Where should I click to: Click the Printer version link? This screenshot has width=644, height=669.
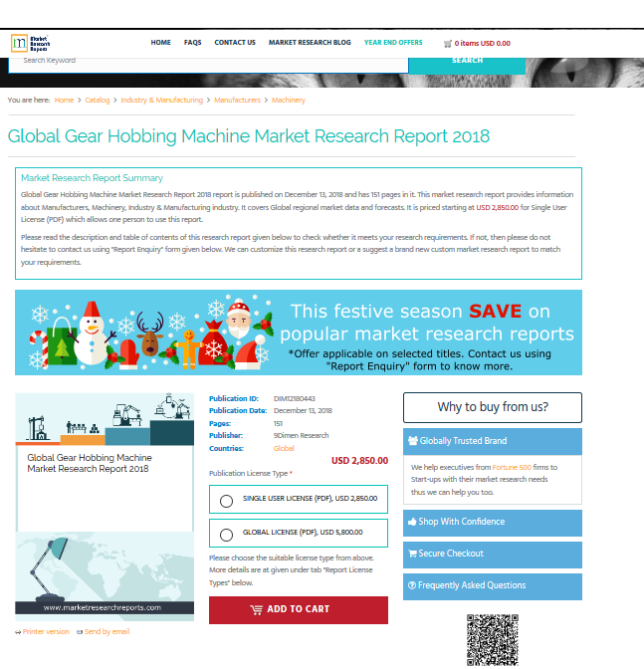[46, 631]
